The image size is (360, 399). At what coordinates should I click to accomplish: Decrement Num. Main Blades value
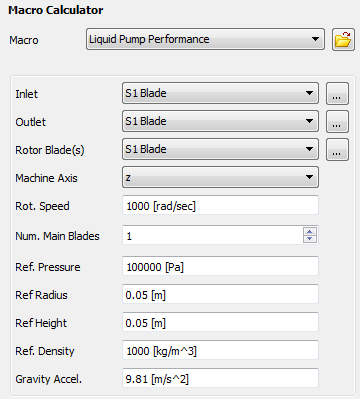tap(310, 239)
